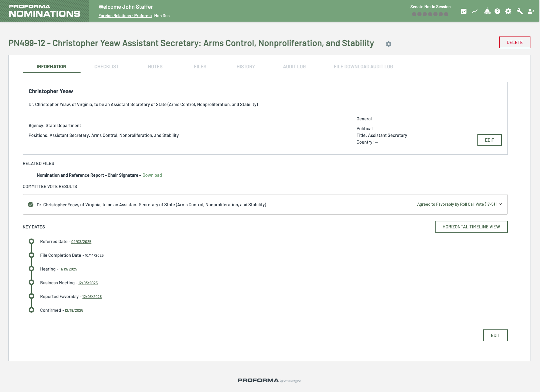Click the trend line analytics icon
The height and width of the screenshot is (392, 540).
[475, 11]
